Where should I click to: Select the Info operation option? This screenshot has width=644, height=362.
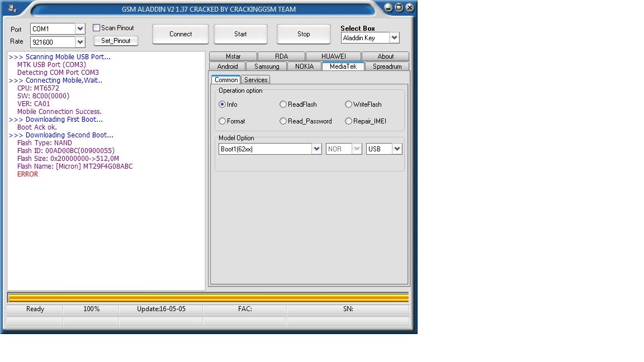(222, 104)
